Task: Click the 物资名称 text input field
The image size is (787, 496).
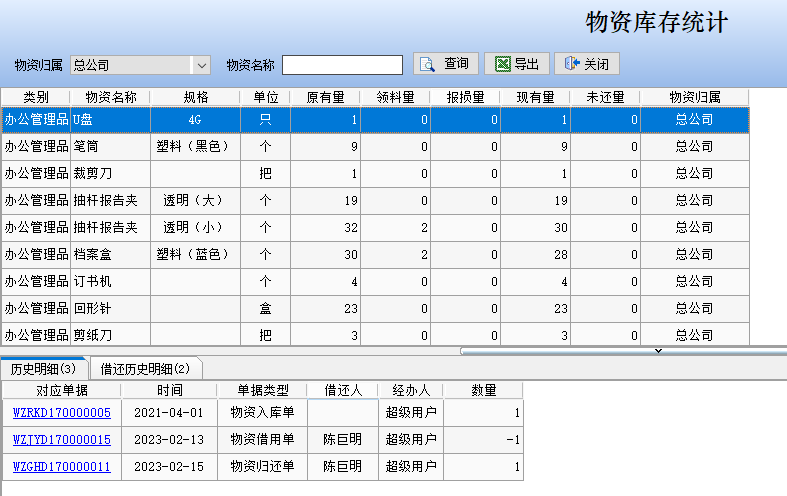Action: [x=342, y=65]
